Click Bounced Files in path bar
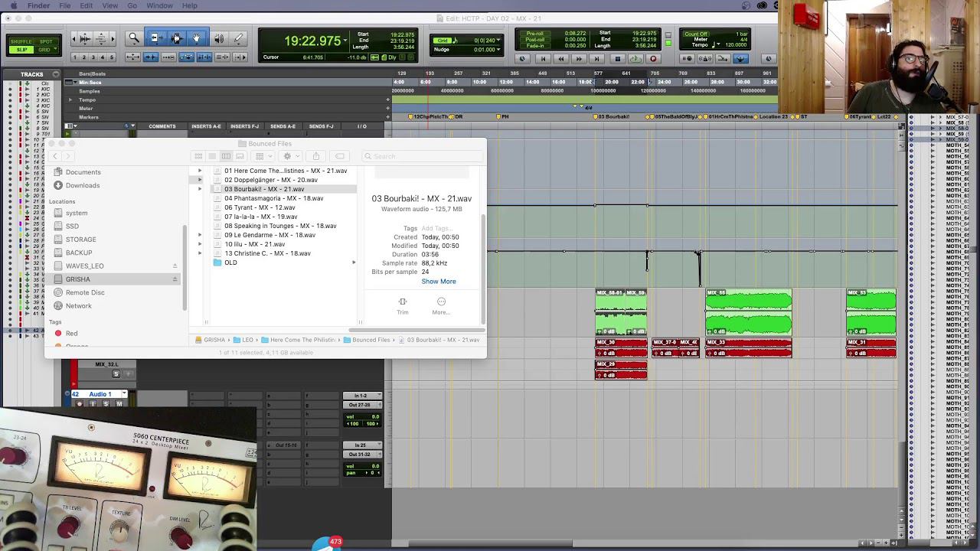Viewport: 980px width, 551px height. (x=367, y=340)
